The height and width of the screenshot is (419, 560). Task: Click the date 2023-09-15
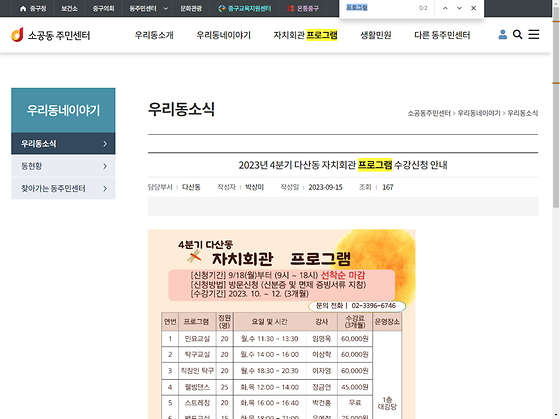[325, 187]
